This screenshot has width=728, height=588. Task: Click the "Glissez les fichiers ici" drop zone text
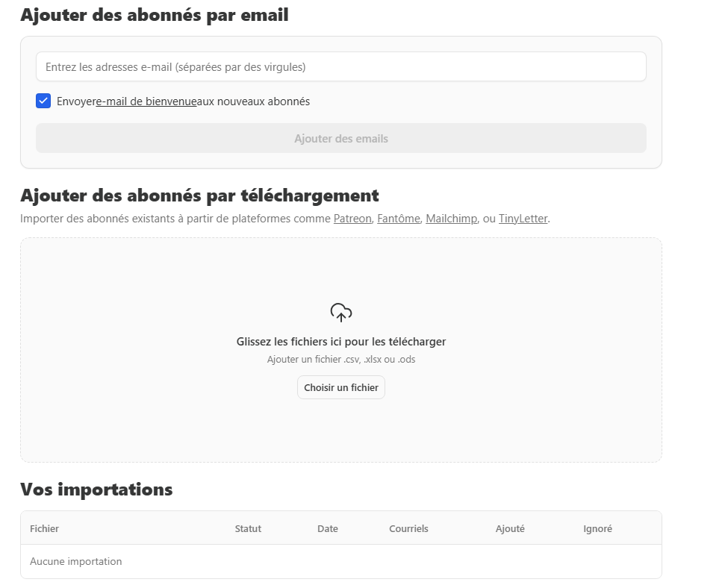pyautogui.click(x=340, y=342)
